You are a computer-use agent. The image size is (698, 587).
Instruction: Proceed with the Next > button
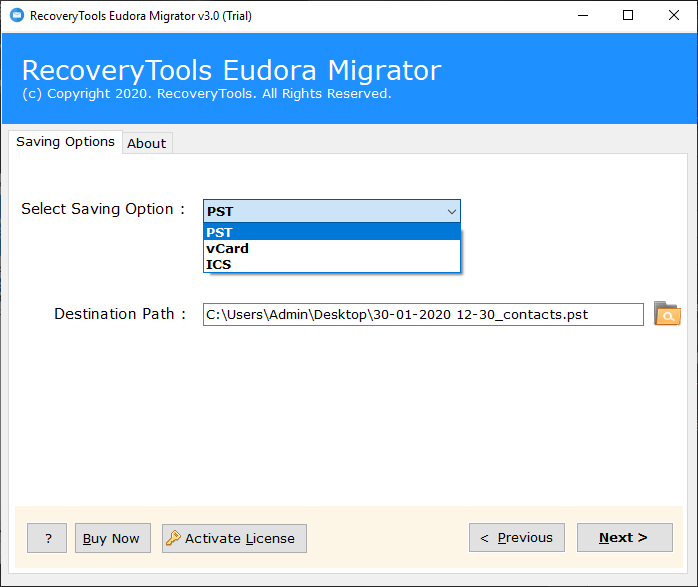(x=625, y=538)
